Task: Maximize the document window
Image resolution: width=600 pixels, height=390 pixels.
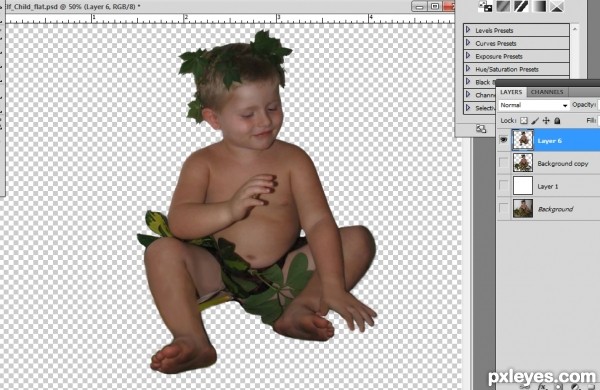Action: point(435,7)
